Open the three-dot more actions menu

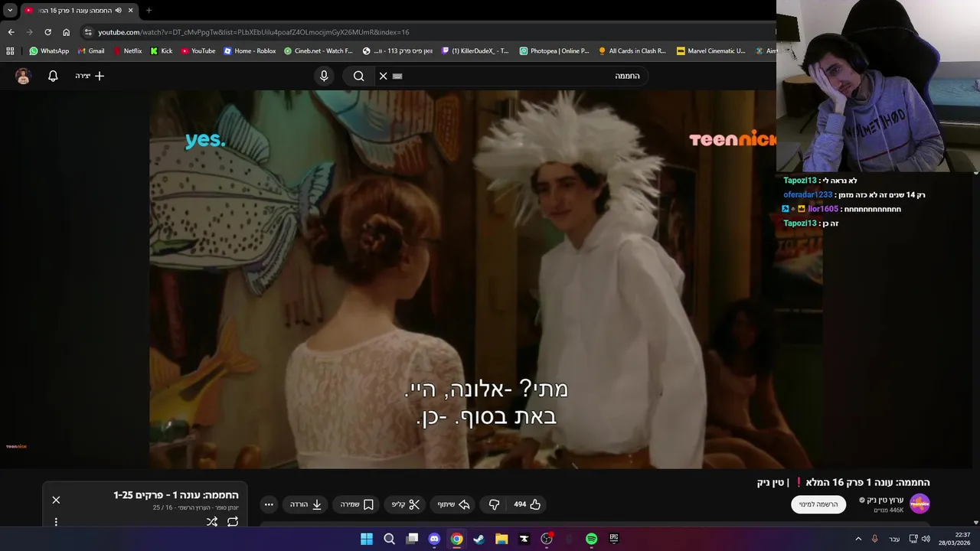[269, 504]
